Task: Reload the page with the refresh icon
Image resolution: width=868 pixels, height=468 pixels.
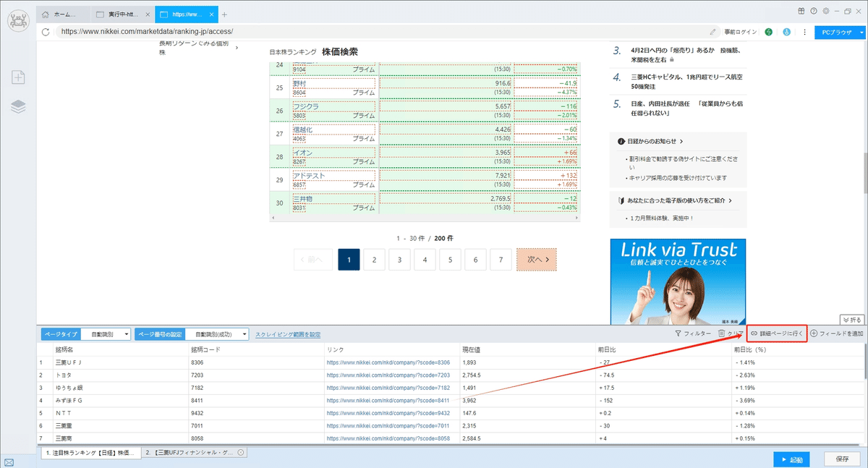Action: (46, 32)
